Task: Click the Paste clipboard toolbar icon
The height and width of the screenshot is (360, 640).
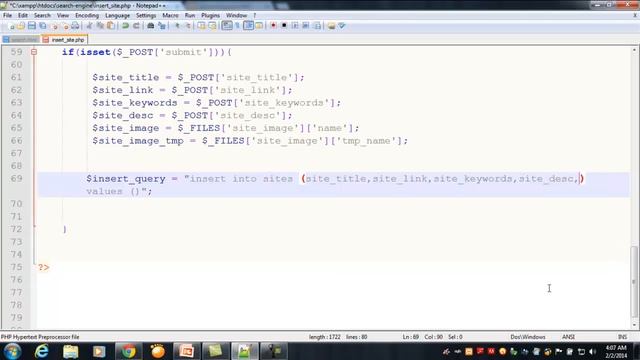Action: [111, 26]
